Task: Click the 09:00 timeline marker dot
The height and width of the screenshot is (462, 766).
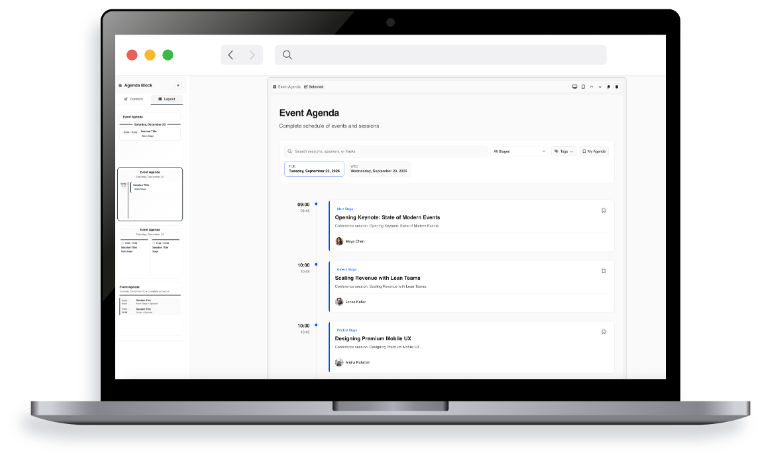Action: tap(316, 204)
